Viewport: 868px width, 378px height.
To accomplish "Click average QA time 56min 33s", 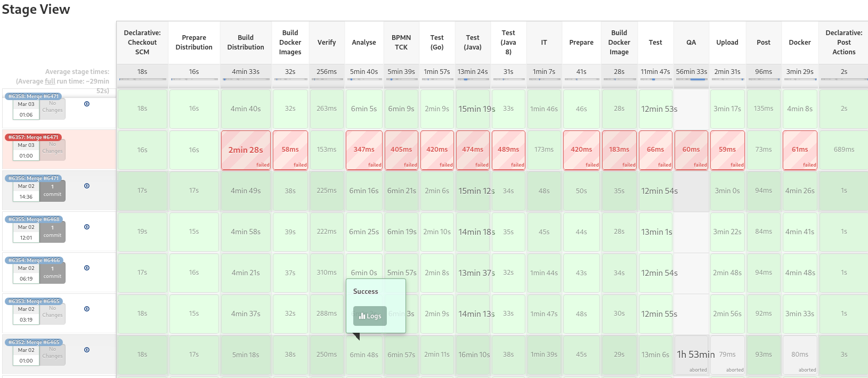I will pyautogui.click(x=691, y=71).
